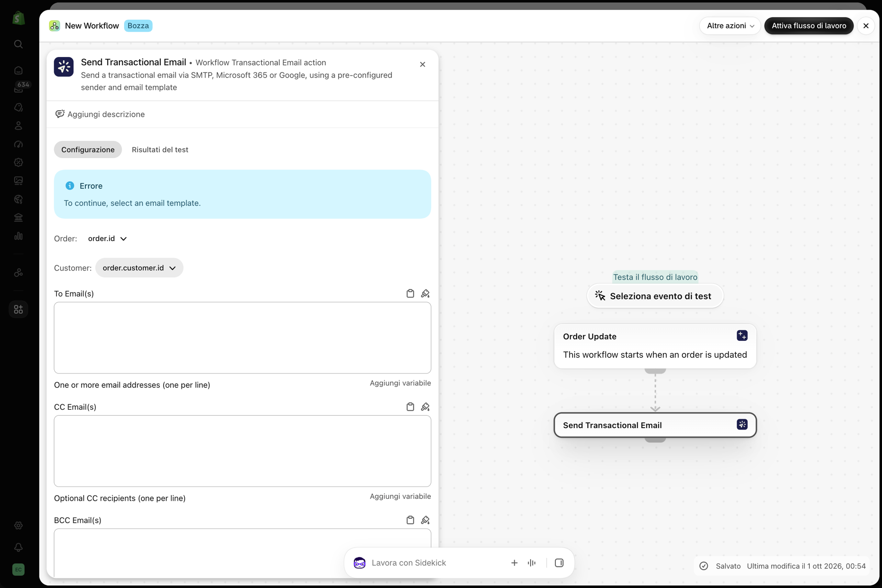This screenshot has width=882, height=588.
Task: Click clear icon for CC Email(s)
Action: (x=425, y=407)
